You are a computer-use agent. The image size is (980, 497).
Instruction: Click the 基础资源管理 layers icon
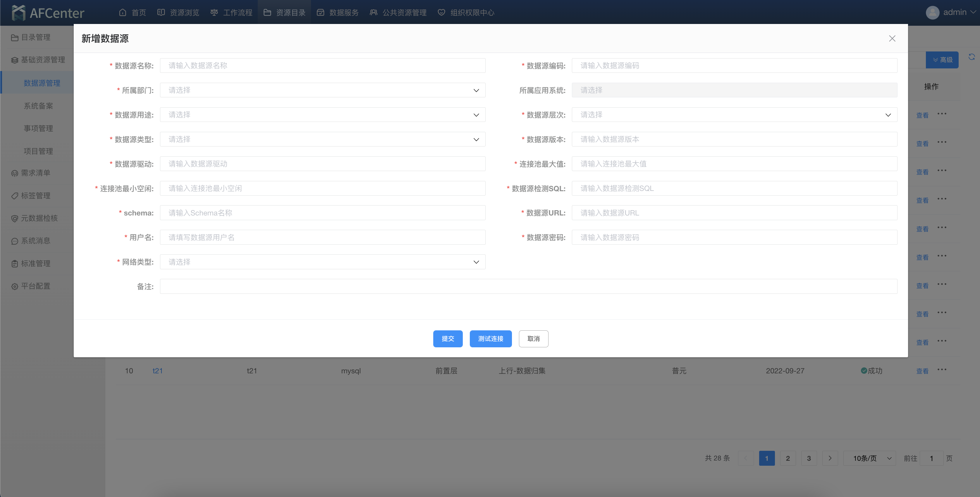15,60
